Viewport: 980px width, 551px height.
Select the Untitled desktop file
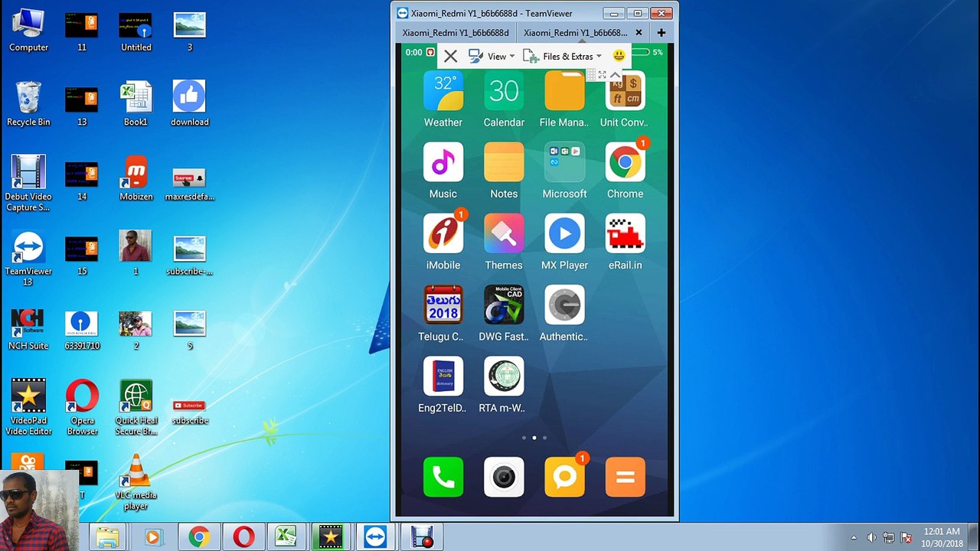pyautogui.click(x=136, y=31)
